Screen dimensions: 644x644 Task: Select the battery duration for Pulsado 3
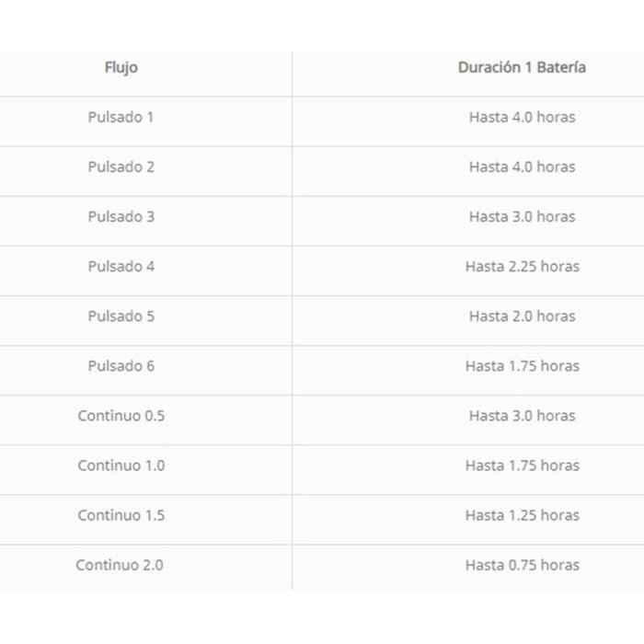[x=522, y=217]
